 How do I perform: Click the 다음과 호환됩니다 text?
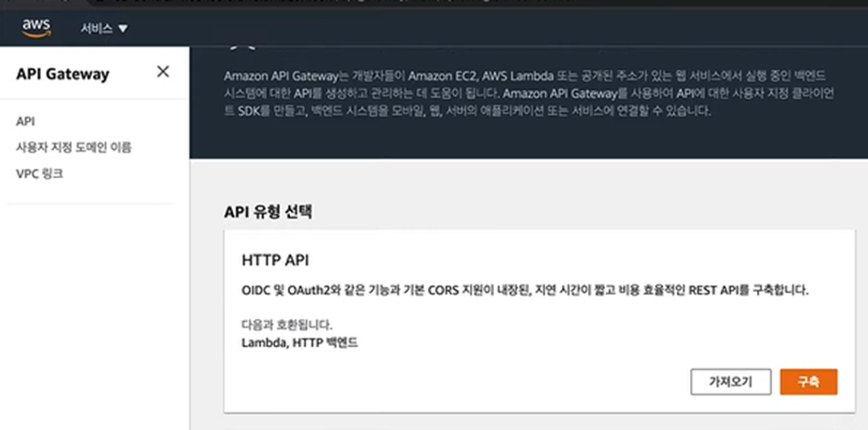(x=287, y=325)
